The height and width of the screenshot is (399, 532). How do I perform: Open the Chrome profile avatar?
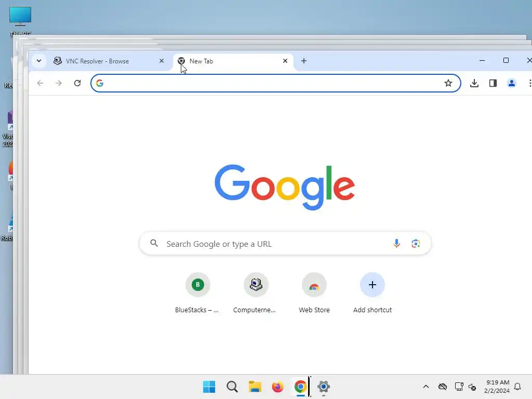(x=512, y=83)
